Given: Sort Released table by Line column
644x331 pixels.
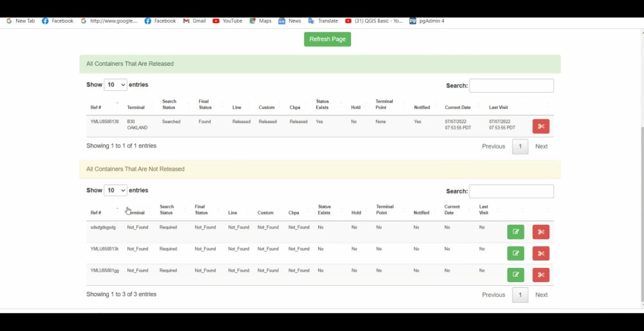Looking at the screenshot, I should tap(236, 108).
